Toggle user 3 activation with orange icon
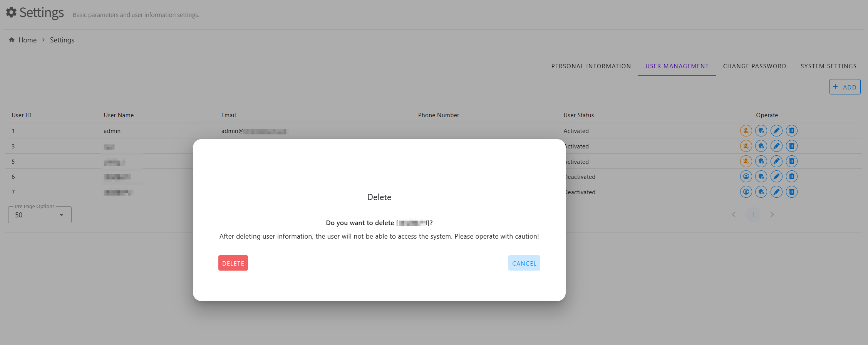The height and width of the screenshot is (345, 868). tap(746, 146)
